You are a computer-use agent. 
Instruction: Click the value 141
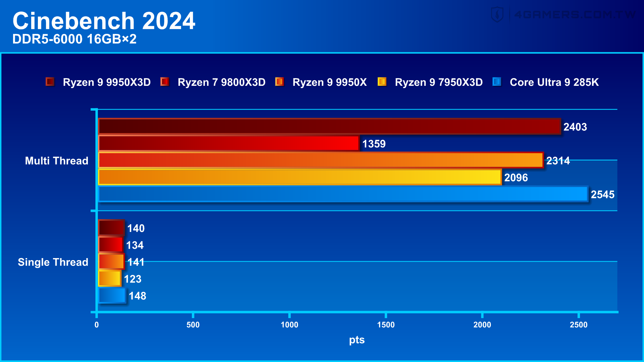coord(136,262)
